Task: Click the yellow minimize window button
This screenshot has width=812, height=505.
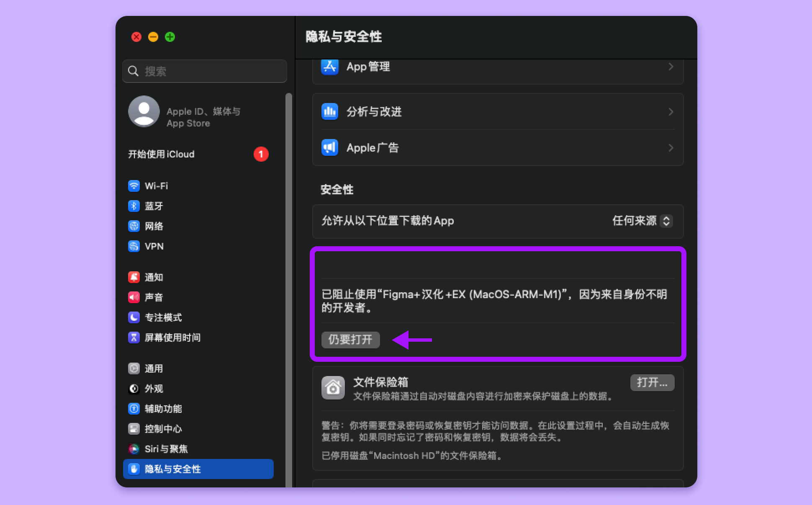Action: pyautogui.click(x=153, y=37)
